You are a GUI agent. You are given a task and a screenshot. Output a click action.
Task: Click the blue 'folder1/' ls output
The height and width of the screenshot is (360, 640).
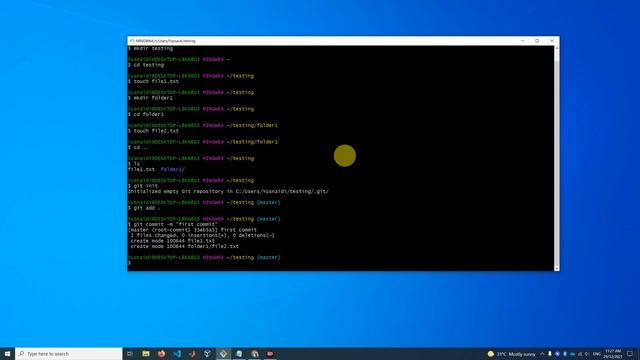tap(172, 169)
